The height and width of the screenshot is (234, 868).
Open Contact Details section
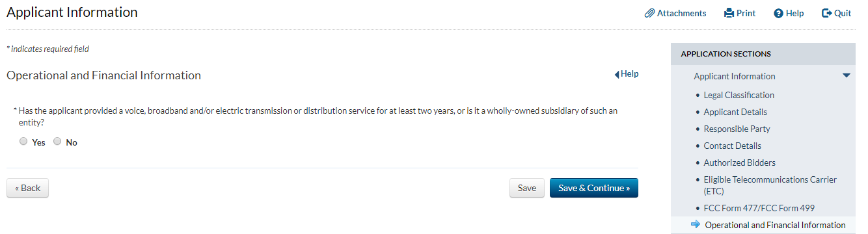(732, 146)
